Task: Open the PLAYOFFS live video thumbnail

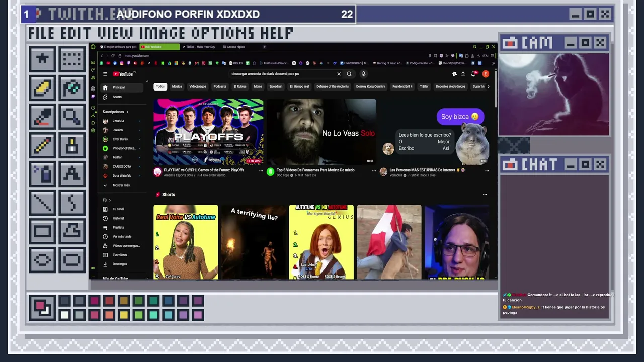Action: (x=208, y=132)
